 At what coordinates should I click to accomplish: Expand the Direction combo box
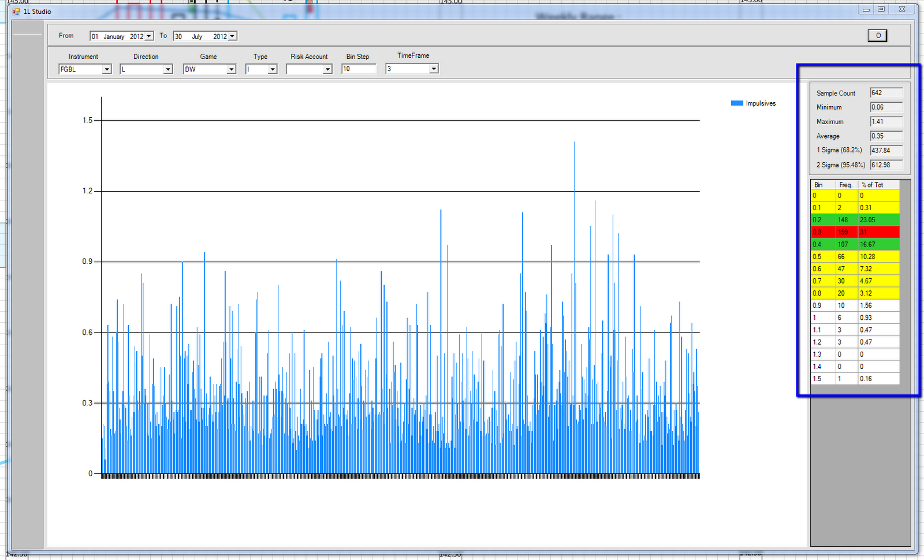coord(168,69)
